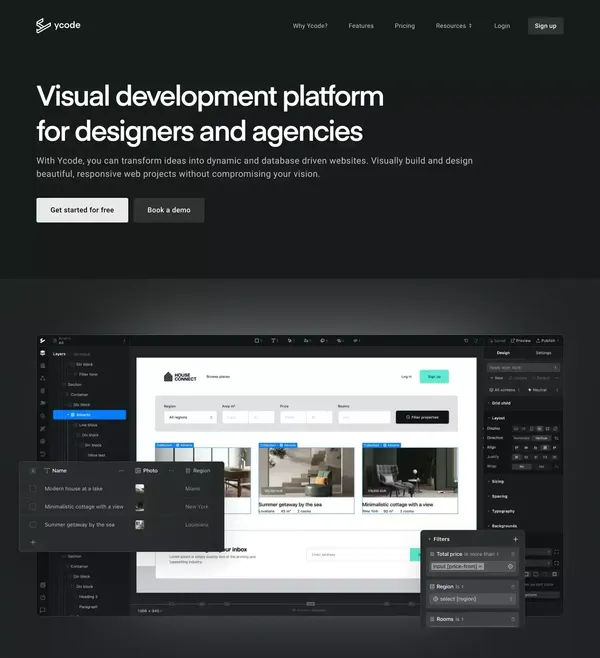Click the Modern house at a lake photo thumbnail
The height and width of the screenshot is (658, 600).
pyautogui.click(x=140, y=488)
